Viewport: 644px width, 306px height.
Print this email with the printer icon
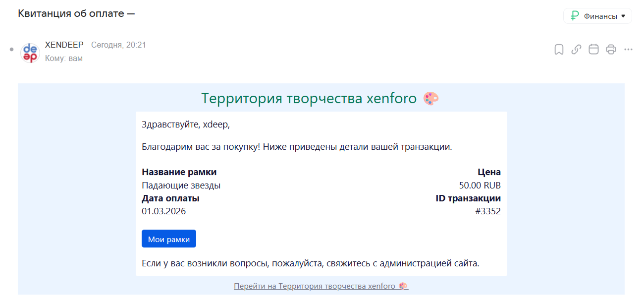pyautogui.click(x=611, y=50)
